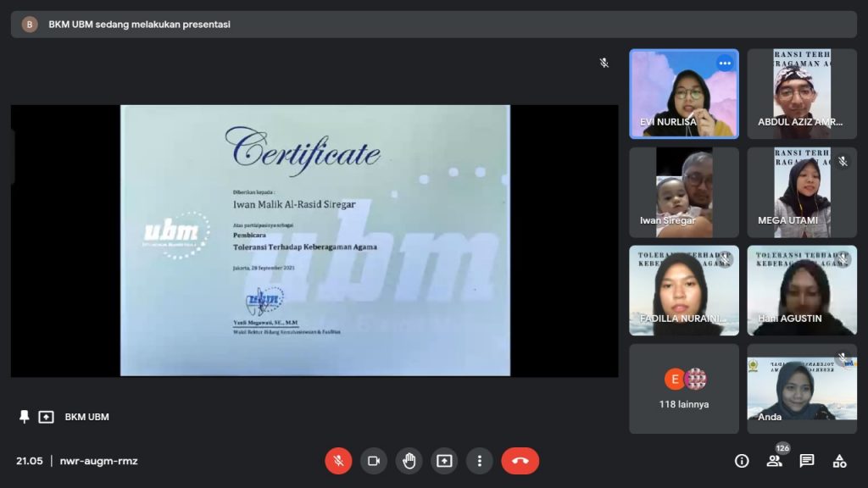Click the muted mic icon on FADILLA NURAINI tile
868x488 pixels.
click(x=725, y=259)
